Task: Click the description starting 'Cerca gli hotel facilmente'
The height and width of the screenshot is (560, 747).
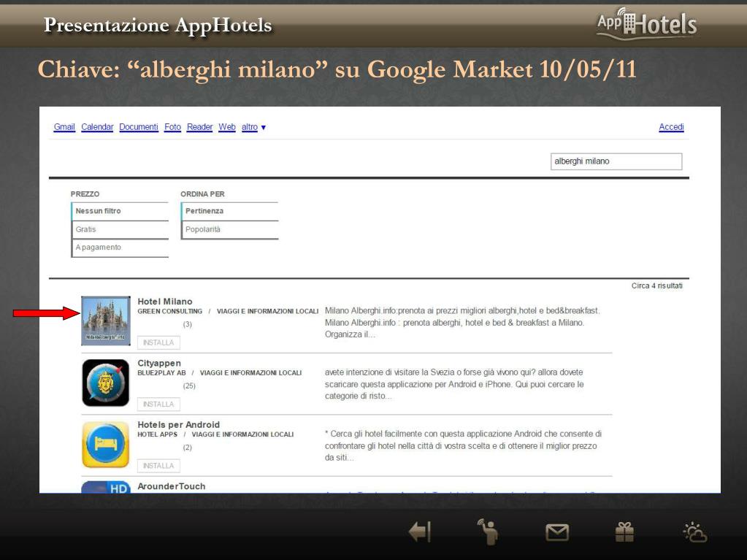Action: click(x=463, y=445)
